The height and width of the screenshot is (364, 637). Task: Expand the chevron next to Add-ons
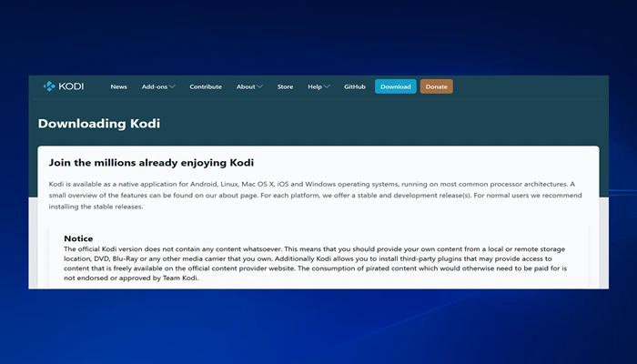[172, 86]
